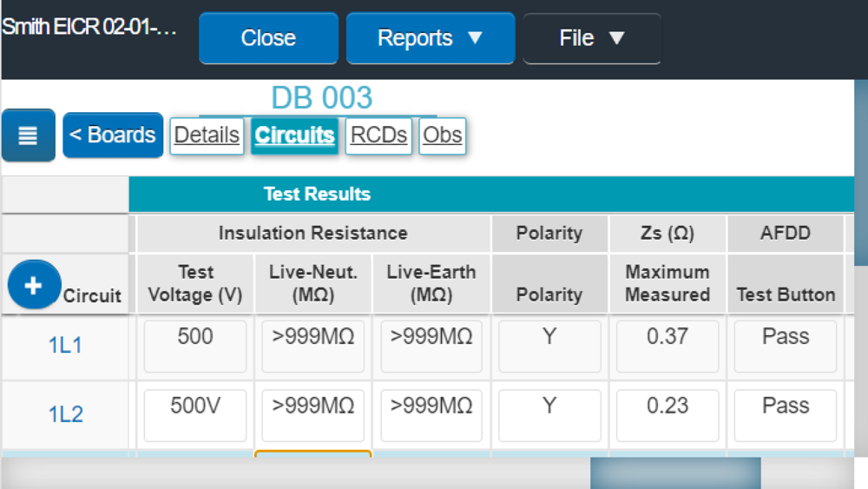Screen dimensions: 868x489
Task: Edit Live-Neut value for circuit 1L1
Action: click(x=312, y=346)
